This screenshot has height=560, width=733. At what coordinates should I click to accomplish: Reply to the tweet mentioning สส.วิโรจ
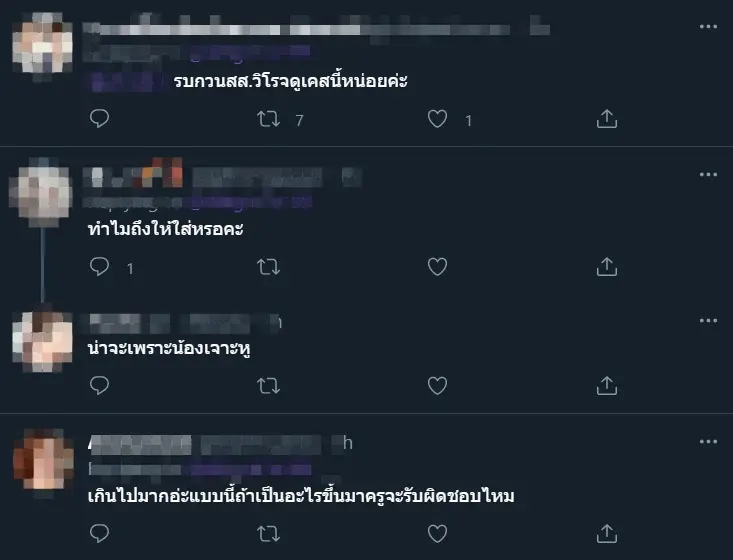99,119
